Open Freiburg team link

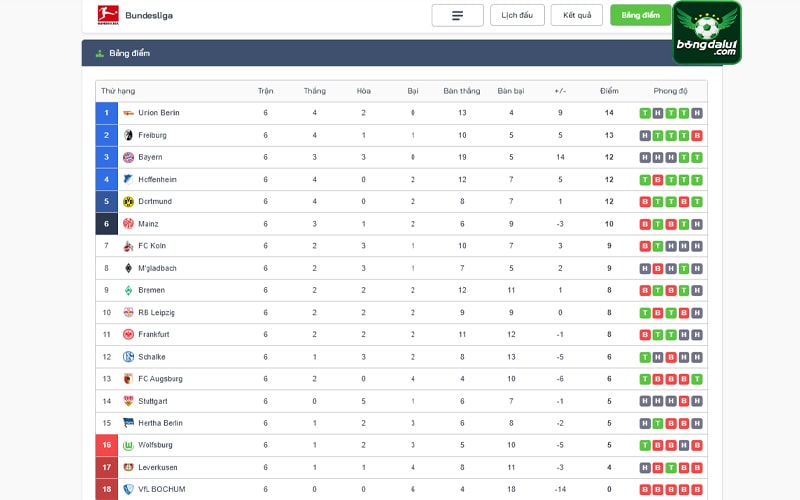point(153,135)
